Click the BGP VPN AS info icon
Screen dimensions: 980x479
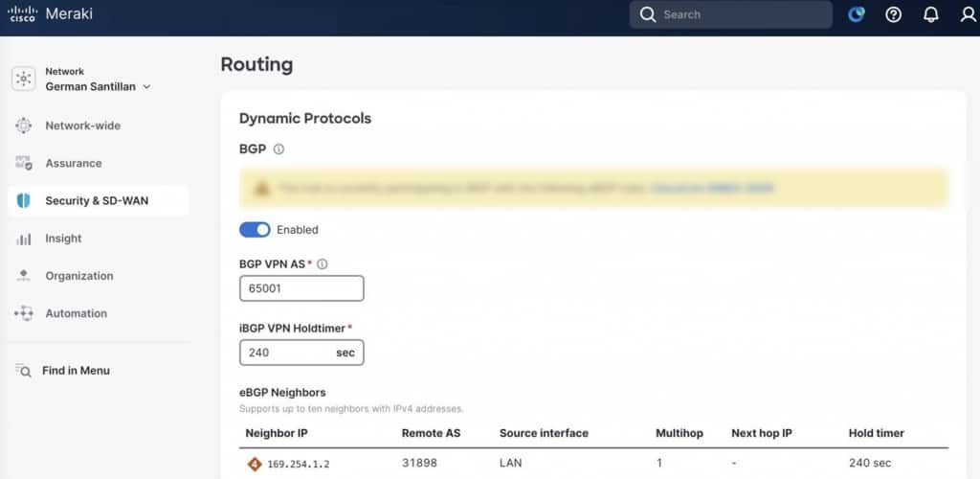322,263
